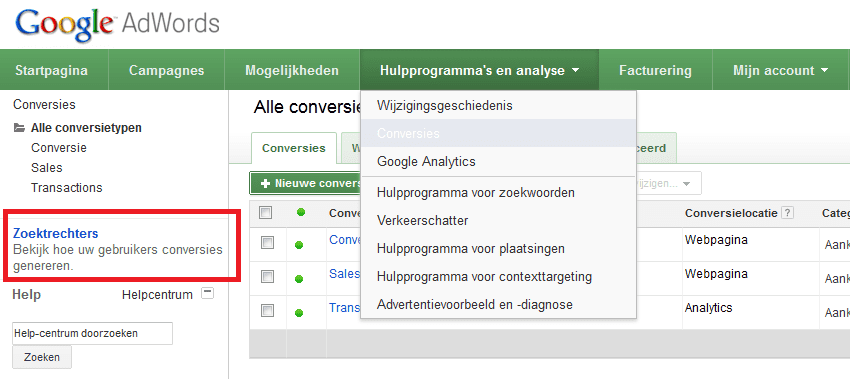Tick the select-all checkbox in table header
Viewport: 850px width, 379px height.
point(266,213)
